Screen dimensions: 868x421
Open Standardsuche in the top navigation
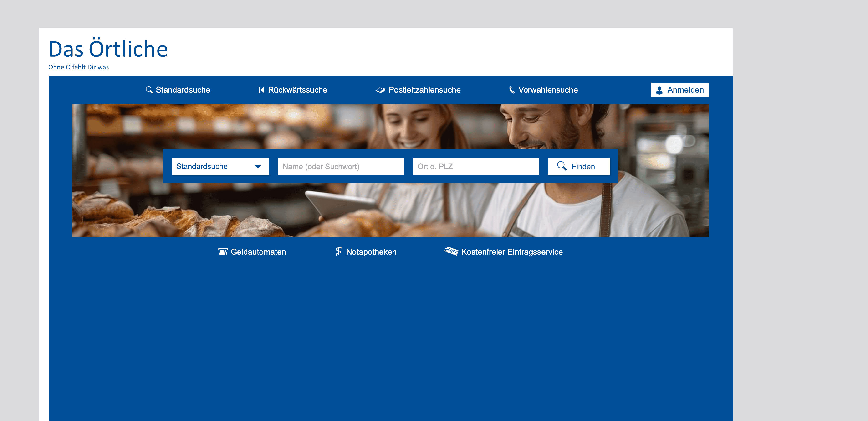point(183,90)
